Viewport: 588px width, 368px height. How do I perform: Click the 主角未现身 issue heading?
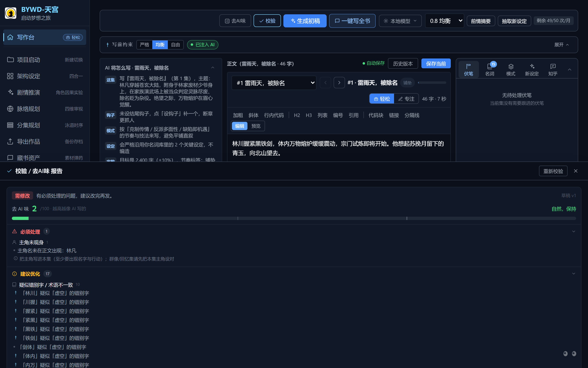click(31, 242)
